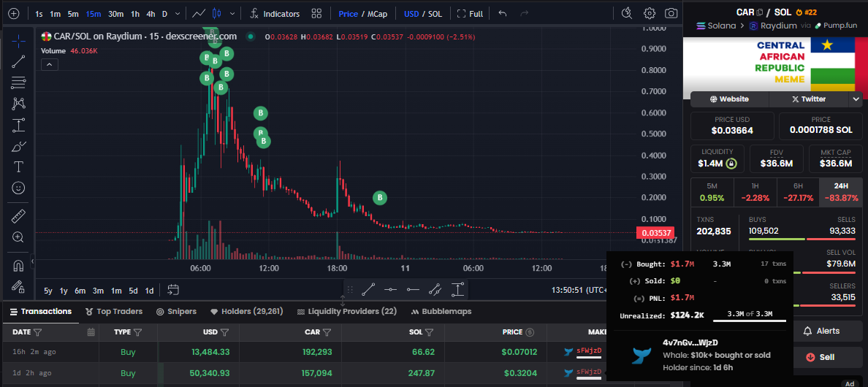Click the copy token address icon next to CAR
Screen dimensions: 868x387
pyautogui.click(x=760, y=12)
